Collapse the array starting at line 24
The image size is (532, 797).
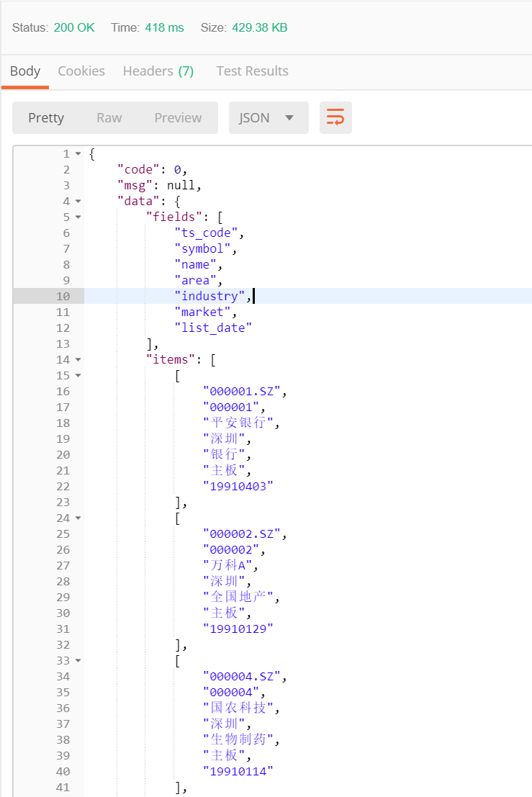click(x=78, y=518)
